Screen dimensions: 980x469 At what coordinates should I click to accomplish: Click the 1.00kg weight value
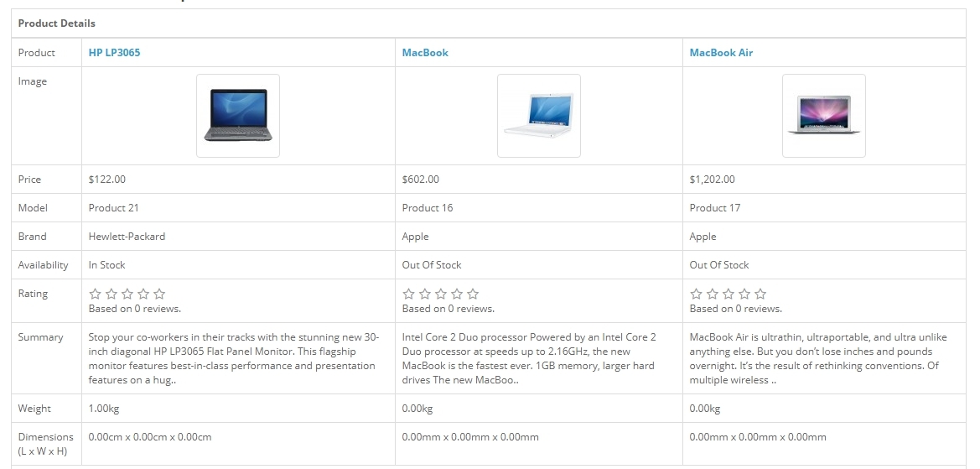click(104, 409)
